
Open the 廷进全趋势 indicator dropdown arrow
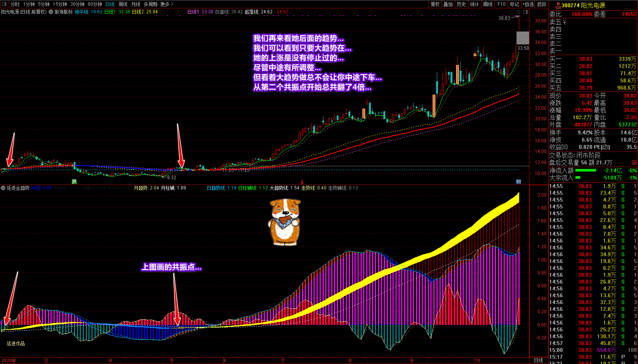pyautogui.click(x=3, y=188)
